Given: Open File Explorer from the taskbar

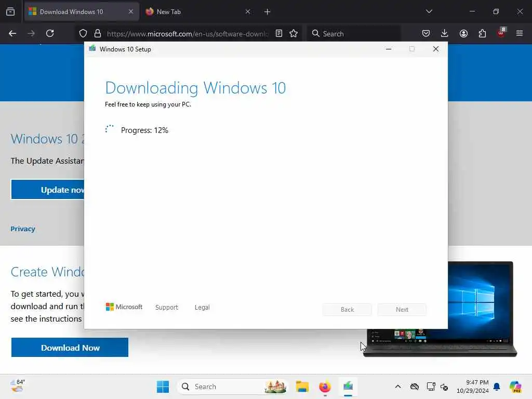Looking at the screenshot, I should coord(302,387).
